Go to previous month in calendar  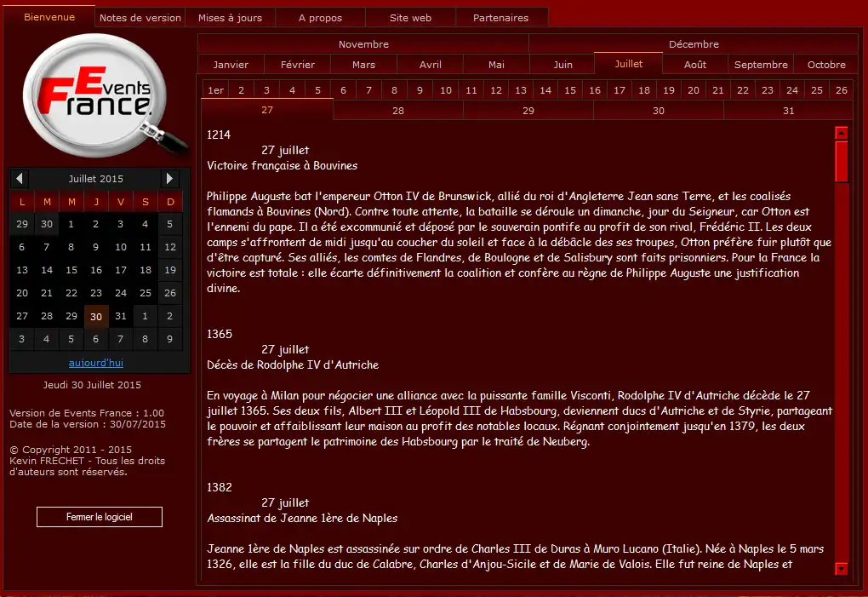point(20,178)
